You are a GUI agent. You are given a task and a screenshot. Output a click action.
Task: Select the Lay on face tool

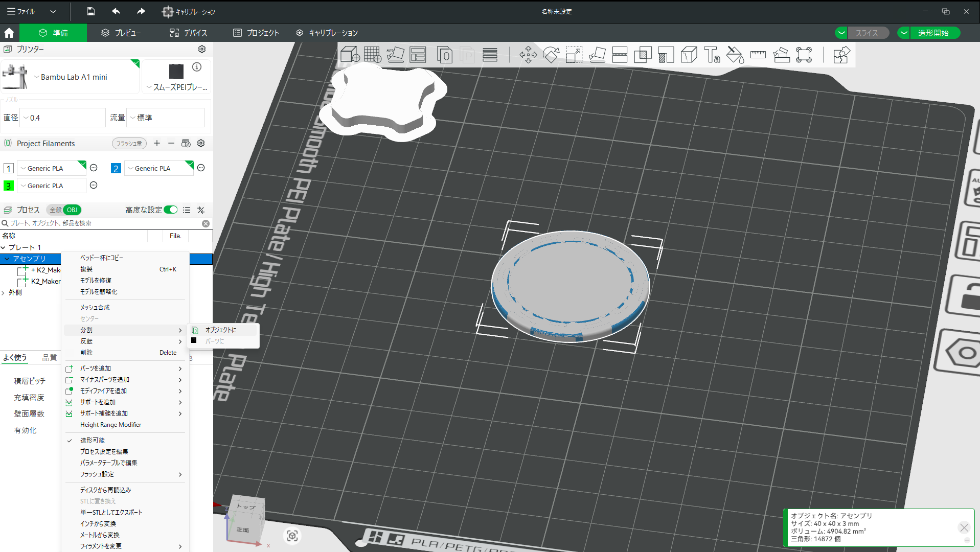(x=597, y=55)
